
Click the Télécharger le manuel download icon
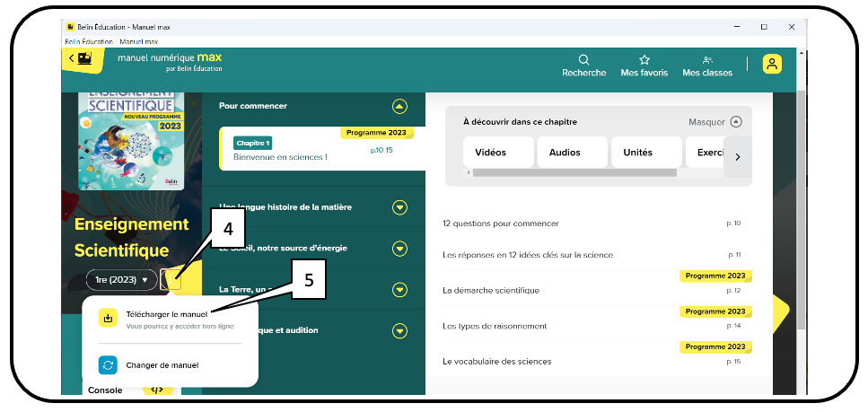[x=108, y=319]
